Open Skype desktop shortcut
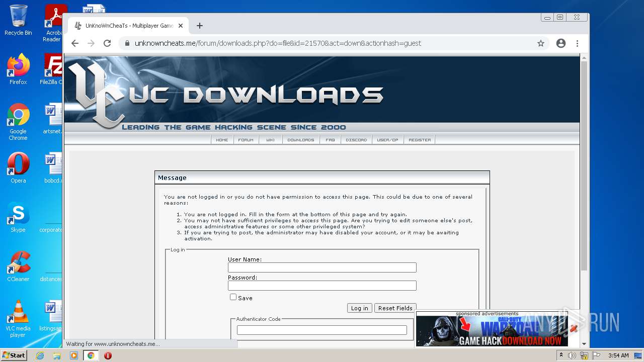The image size is (644, 362). 18,217
